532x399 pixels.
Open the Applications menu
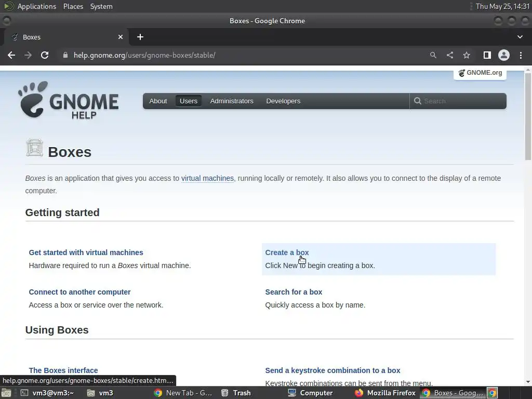(x=37, y=6)
